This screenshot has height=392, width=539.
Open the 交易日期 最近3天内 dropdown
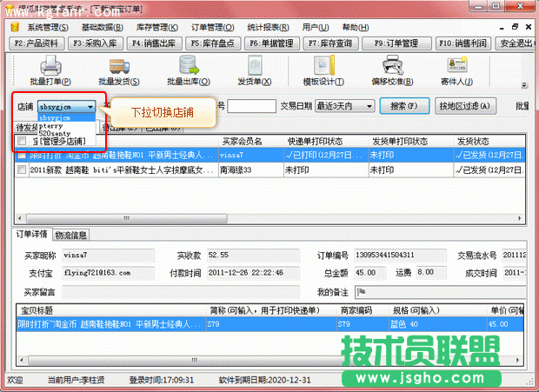[369, 106]
